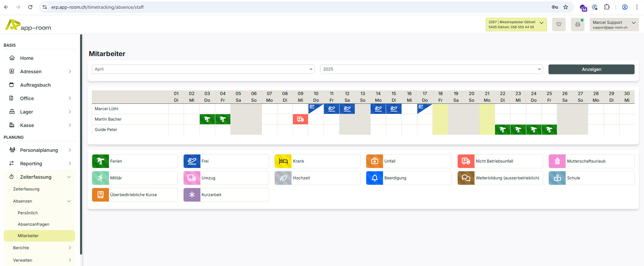Click the app-room logo link
644x266 pixels.
coord(28,25)
